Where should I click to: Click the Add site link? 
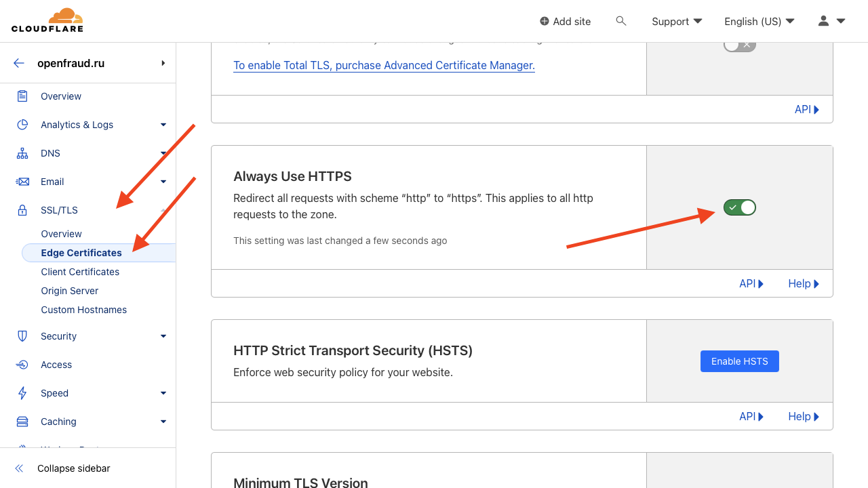click(x=572, y=21)
